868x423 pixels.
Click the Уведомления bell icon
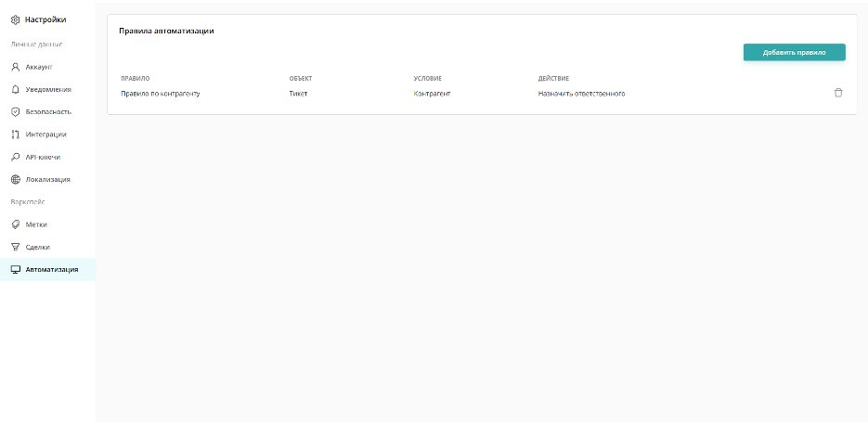pos(16,90)
